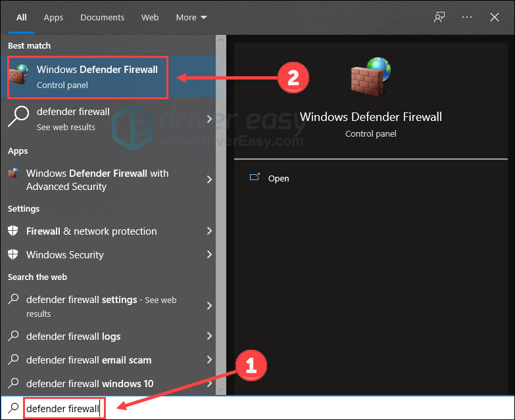Choose 'defender firewall email scam' suggestion
The width and height of the screenshot is (515, 420).
89,360
